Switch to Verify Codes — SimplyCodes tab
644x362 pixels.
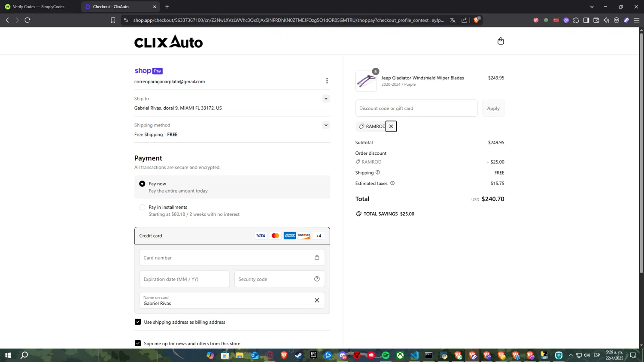pos(39,6)
